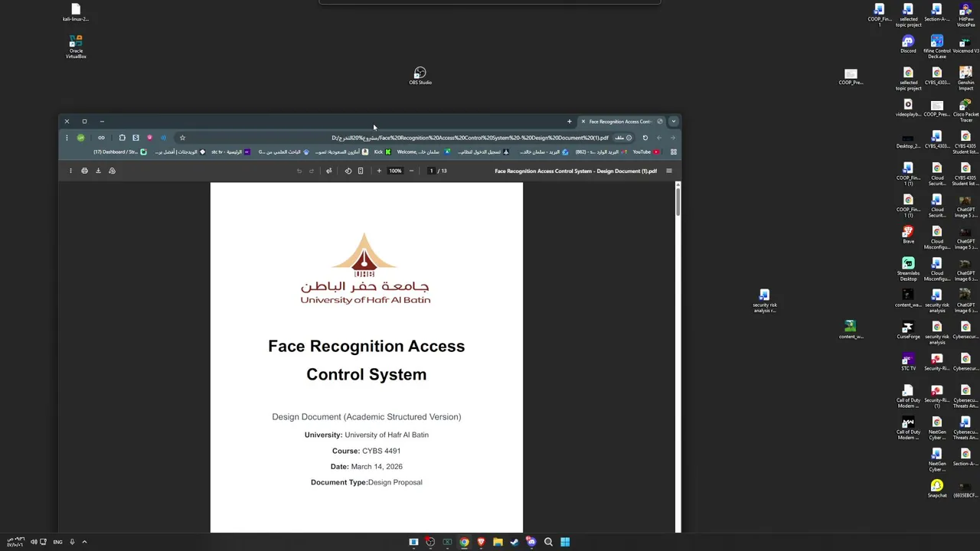Image resolution: width=980 pixels, height=551 pixels.
Task: Print the PDF from viewer toolbar
Action: pyautogui.click(x=84, y=171)
